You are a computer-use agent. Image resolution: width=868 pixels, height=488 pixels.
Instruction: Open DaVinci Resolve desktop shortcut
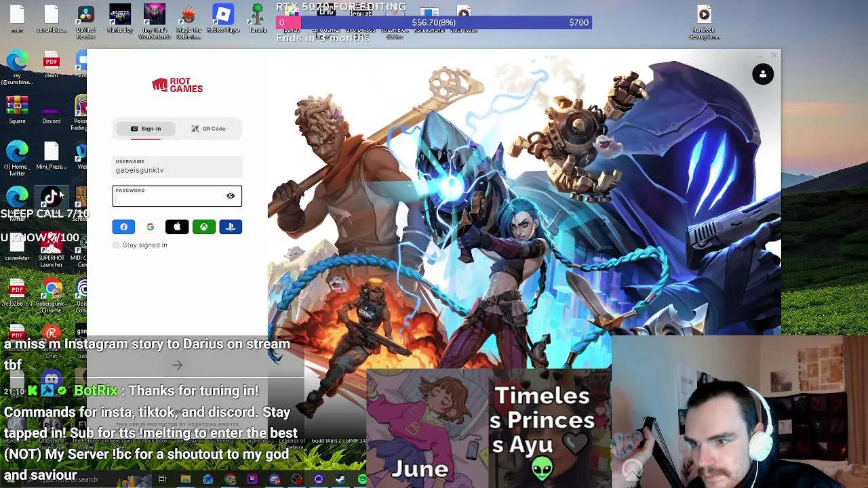point(85,22)
